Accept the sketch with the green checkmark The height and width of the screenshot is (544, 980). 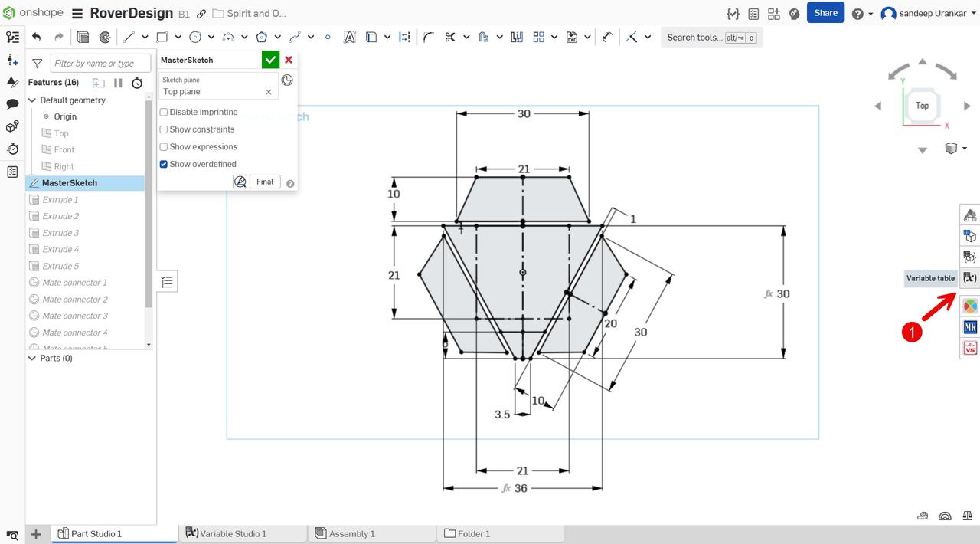point(270,59)
